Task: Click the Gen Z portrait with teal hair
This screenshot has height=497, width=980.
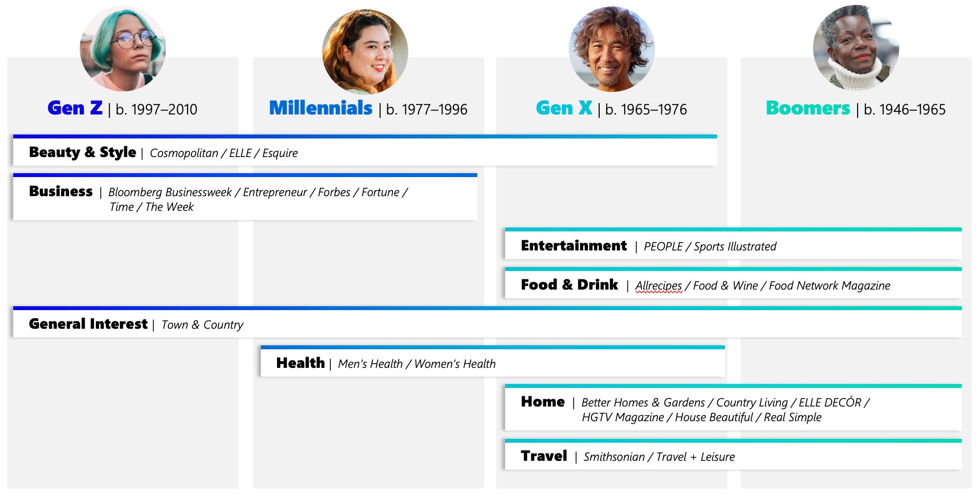Action: (x=122, y=49)
